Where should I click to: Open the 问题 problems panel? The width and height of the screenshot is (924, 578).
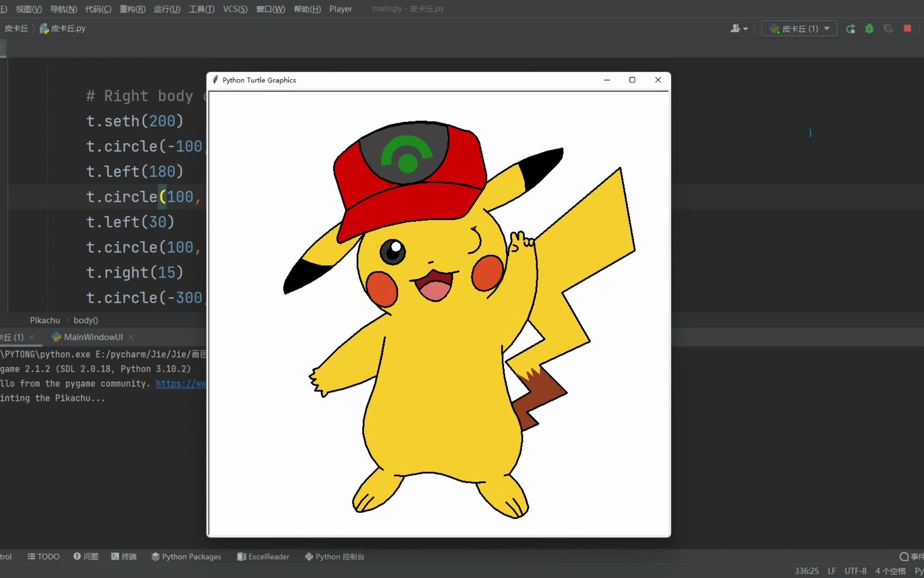[x=86, y=556]
